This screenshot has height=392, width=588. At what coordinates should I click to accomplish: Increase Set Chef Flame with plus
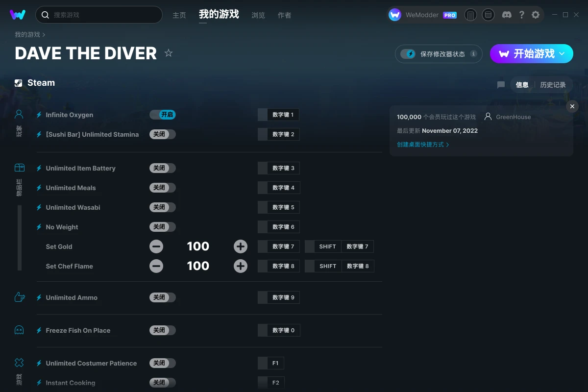241,266
